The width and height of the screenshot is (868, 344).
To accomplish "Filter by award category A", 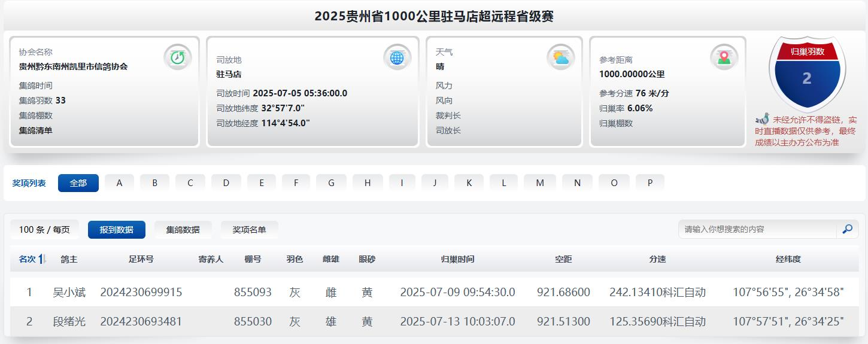I will coord(120,183).
